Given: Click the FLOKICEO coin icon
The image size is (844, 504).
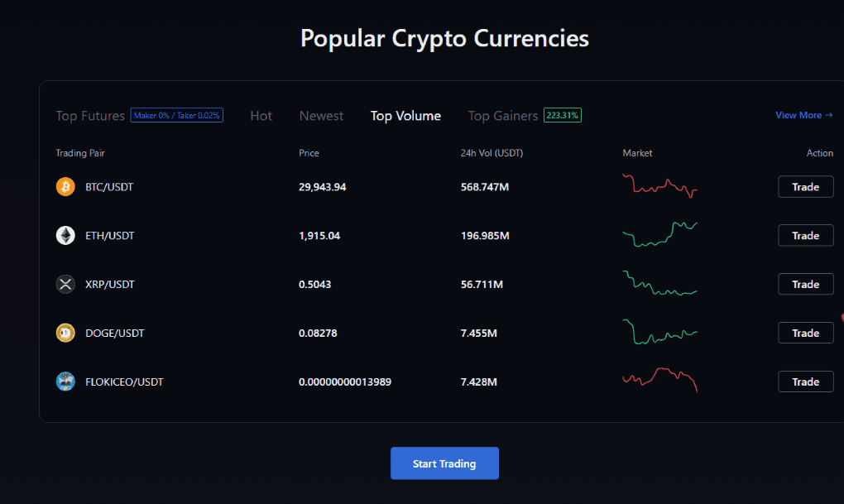Looking at the screenshot, I should [65, 382].
